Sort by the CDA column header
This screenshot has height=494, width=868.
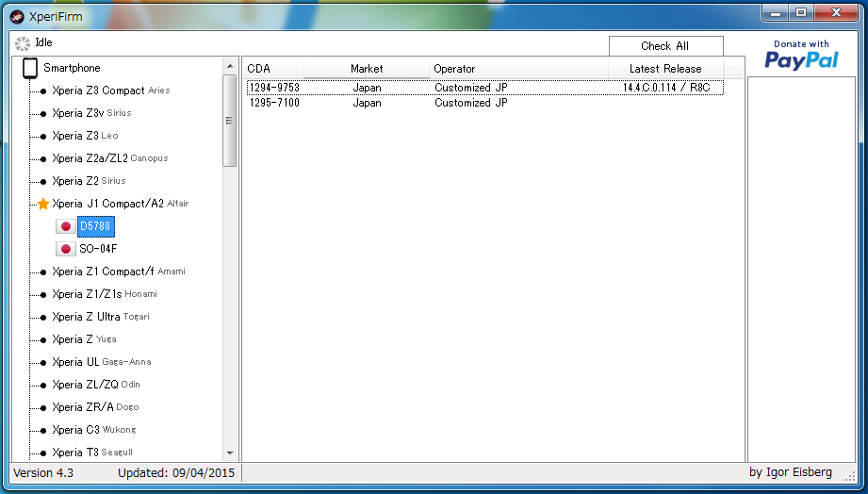pyautogui.click(x=273, y=69)
